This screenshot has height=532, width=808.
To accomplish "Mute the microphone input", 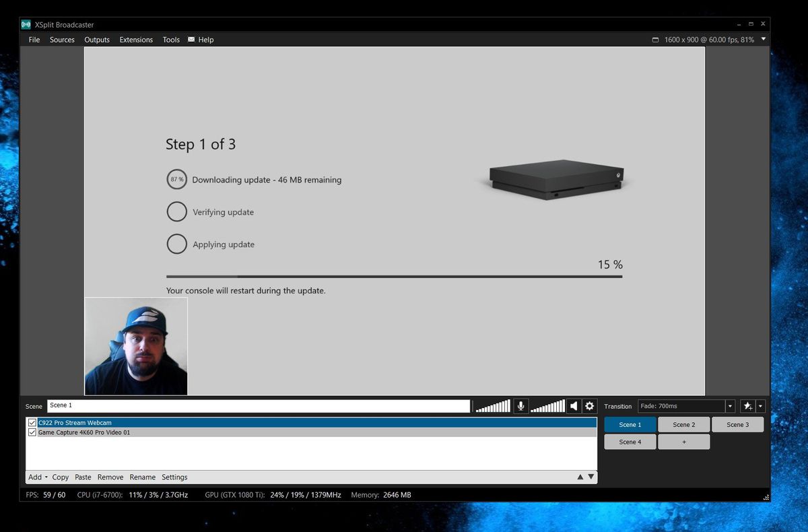I will tap(520, 405).
